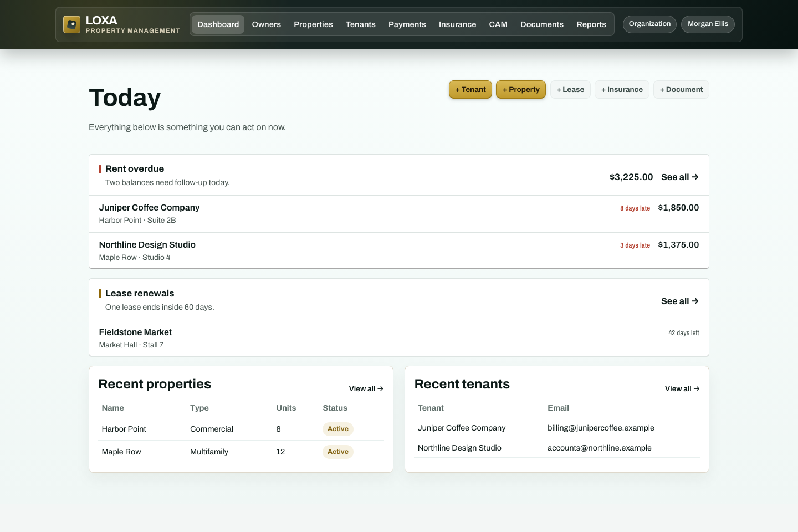Open the Dashboard nav tab
Viewport: 798px width, 532px height.
click(218, 24)
